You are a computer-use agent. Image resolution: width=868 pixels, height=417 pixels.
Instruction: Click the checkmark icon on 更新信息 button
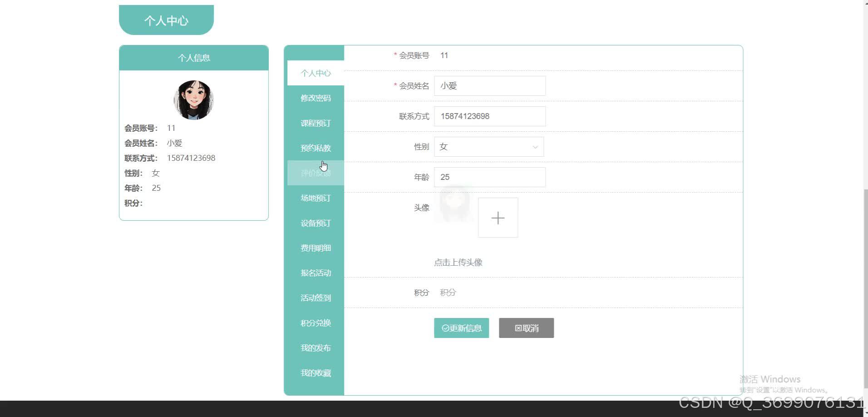tap(445, 328)
